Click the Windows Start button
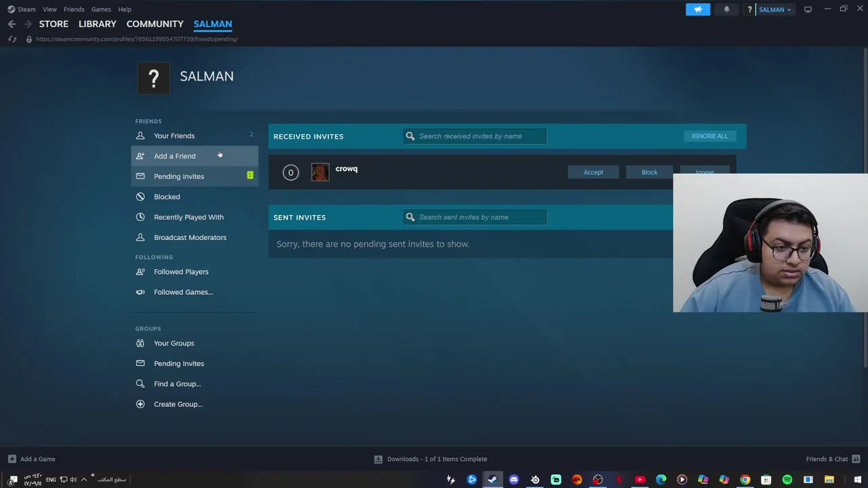The width and height of the screenshot is (868, 488). pos(858,480)
